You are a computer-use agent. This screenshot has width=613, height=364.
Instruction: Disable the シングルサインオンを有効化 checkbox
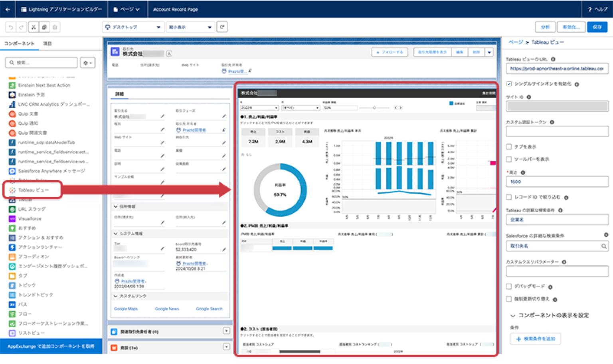pyautogui.click(x=509, y=84)
